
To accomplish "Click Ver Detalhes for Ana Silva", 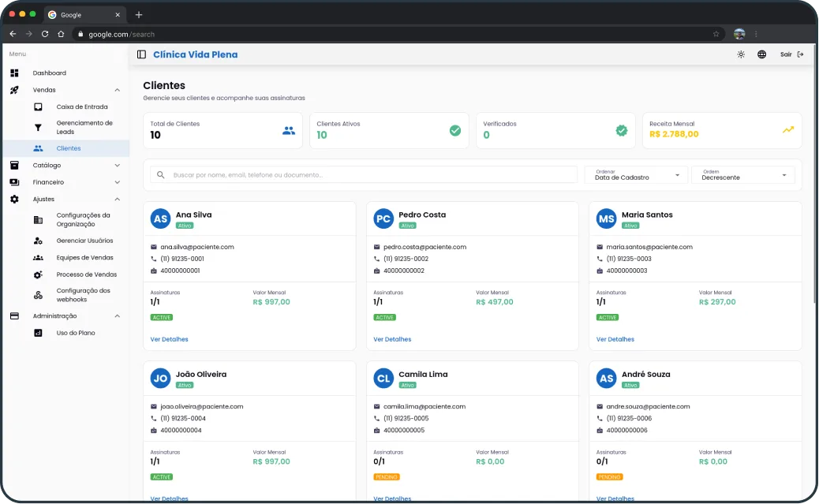I will pyautogui.click(x=169, y=339).
